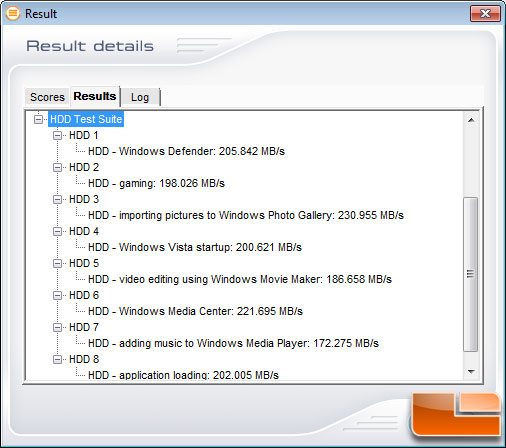This screenshot has height=448, width=506.
Task: Collapse the HDD 2 tree node
Action: (x=58, y=167)
